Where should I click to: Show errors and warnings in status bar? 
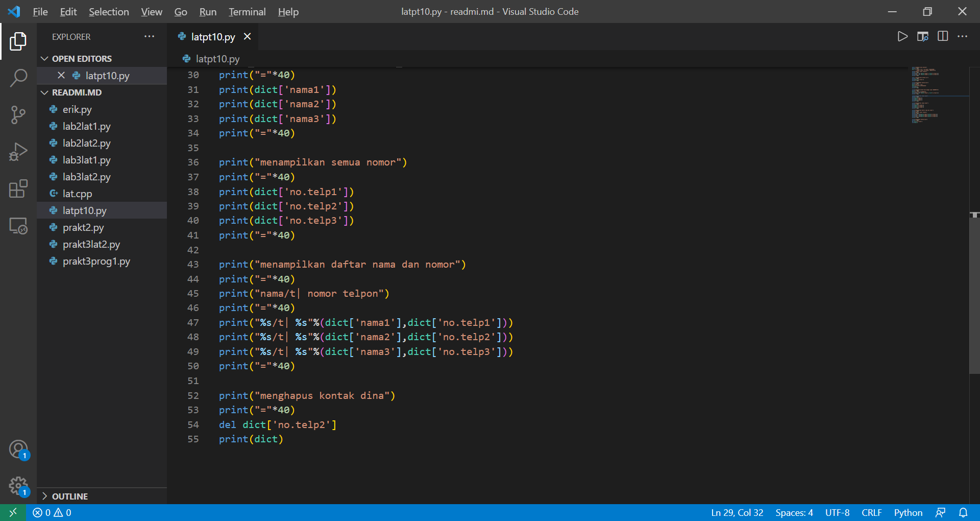click(51, 512)
